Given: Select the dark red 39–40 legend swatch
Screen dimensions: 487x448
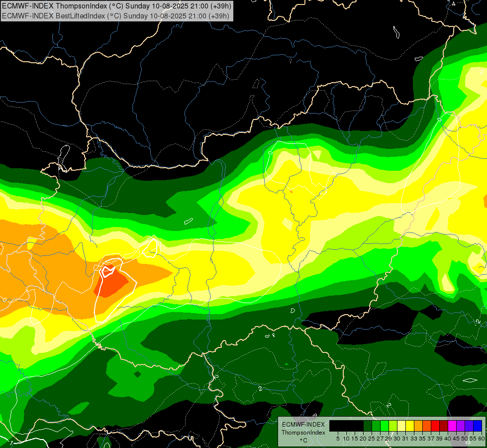Looking at the screenshot, I should (444, 426).
